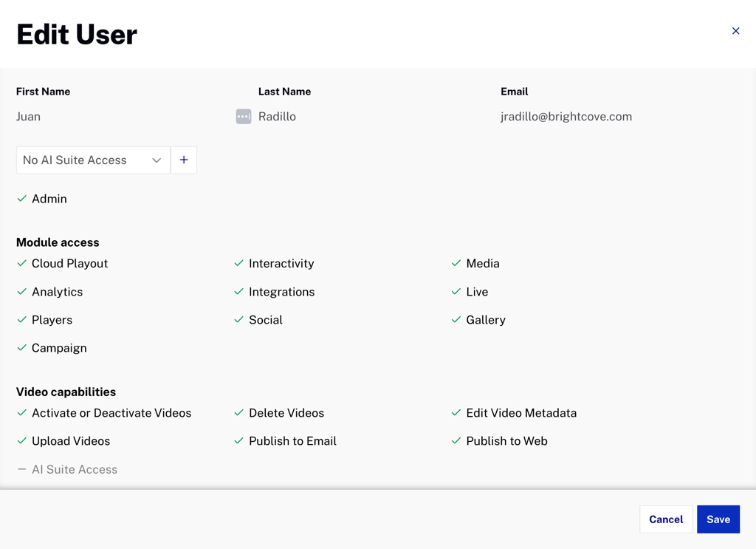Toggle Integrations module access
The width and height of the screenshot is (756, 549).
(x=239, y=292)
